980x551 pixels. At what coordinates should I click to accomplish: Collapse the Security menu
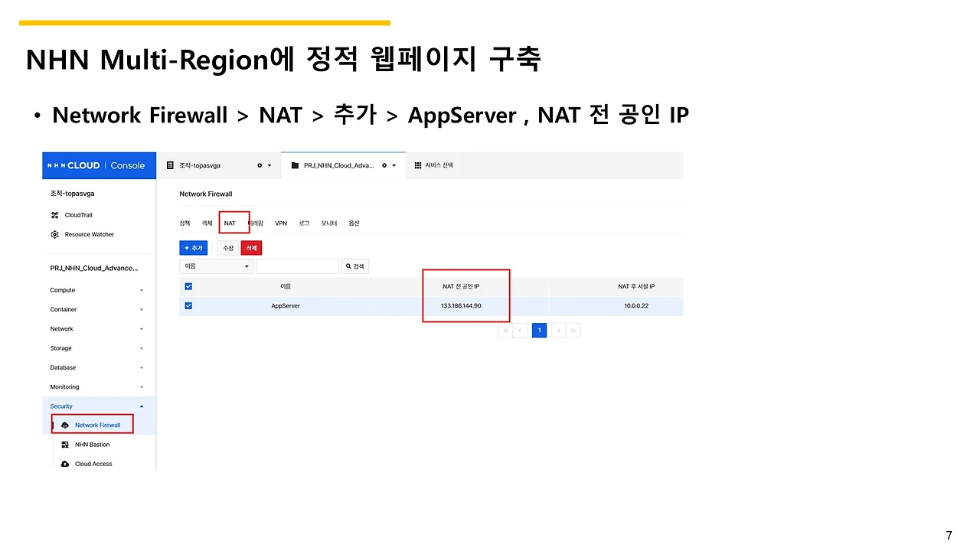click(96, 406)
